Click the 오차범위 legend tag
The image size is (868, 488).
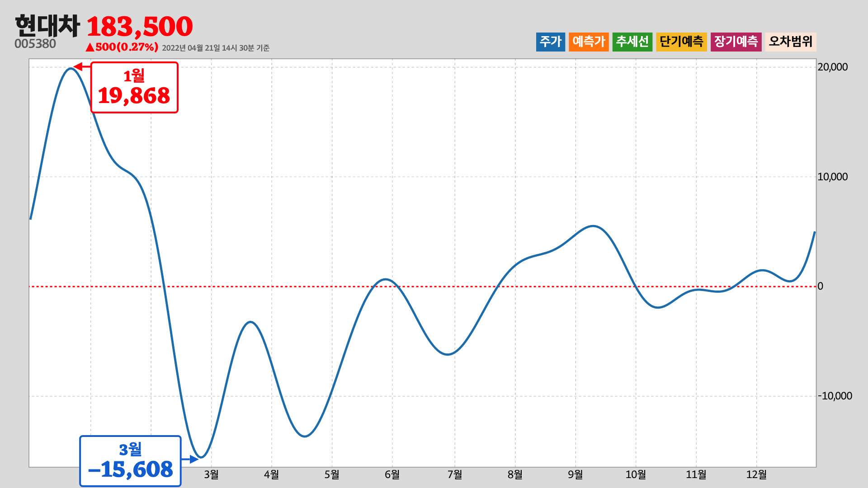click(x=791, y=42)
